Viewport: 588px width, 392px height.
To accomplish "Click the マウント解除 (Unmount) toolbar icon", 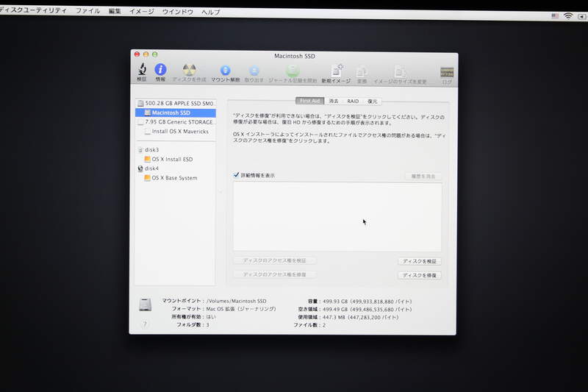I will 225,71.
